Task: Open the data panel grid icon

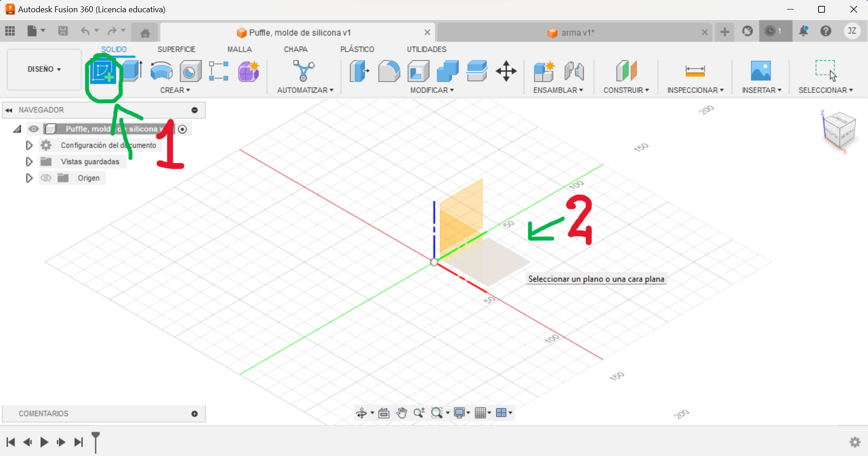Action: (x=10, y=31)
